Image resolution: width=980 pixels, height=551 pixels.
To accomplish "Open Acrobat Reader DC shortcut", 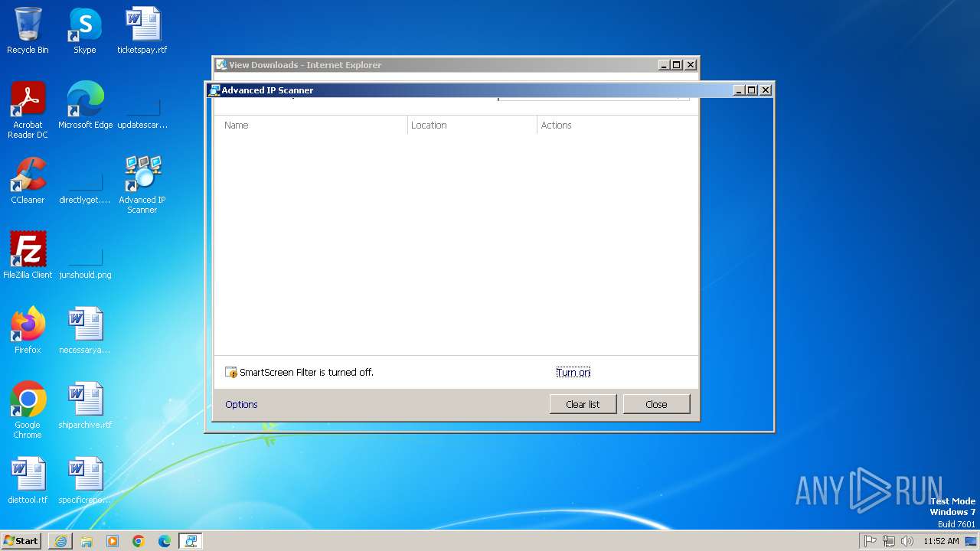I will [x=28, y=110].
